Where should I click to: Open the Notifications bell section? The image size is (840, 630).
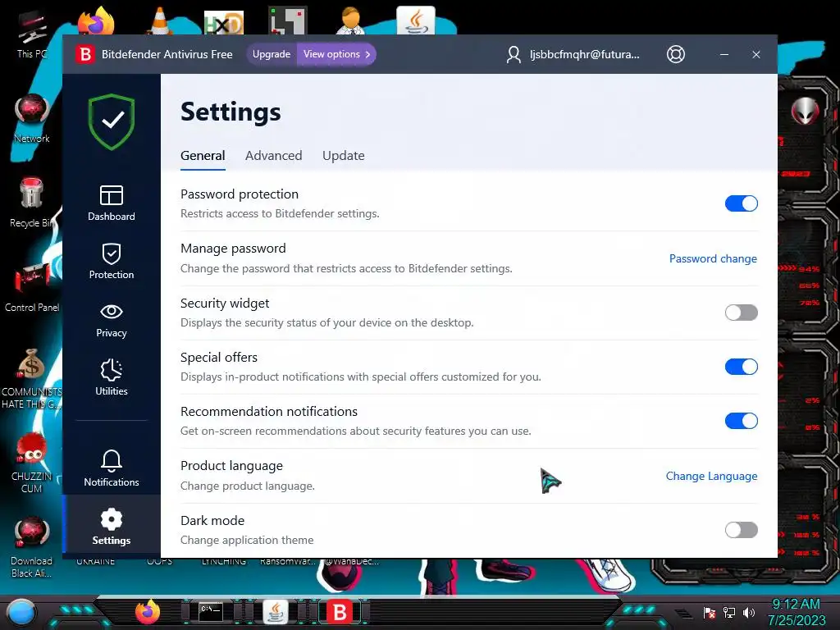coord(112,468)
